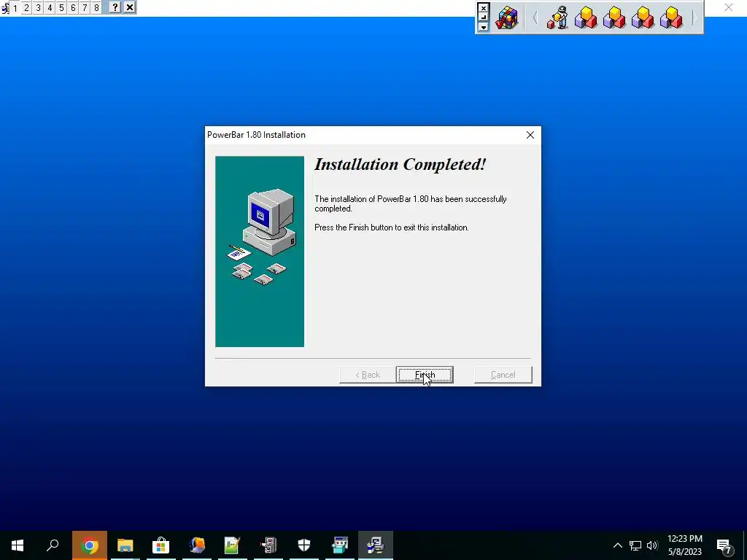Switch to virtual desktop 2
This screenshot has width=747, height=560.
[27, 7]
